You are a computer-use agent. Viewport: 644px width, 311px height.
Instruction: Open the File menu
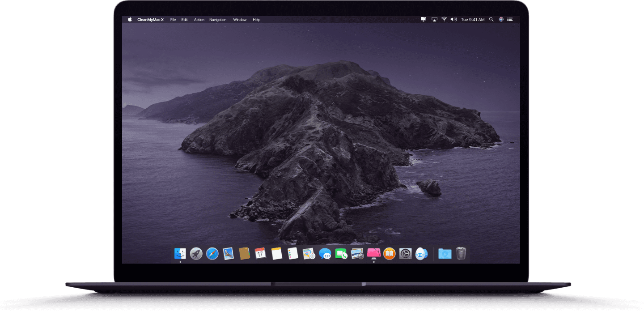point(173,20)
